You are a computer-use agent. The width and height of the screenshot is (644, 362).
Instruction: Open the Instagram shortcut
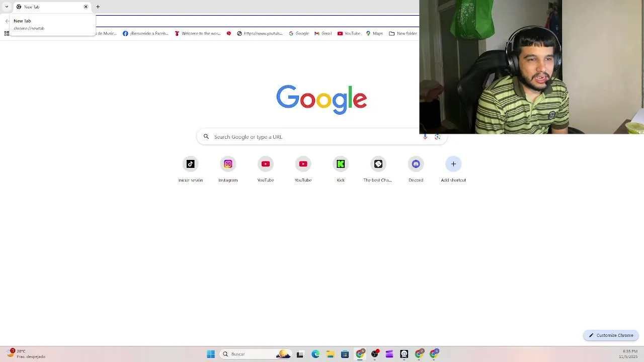pyautogui.click(x=228, y=169)
